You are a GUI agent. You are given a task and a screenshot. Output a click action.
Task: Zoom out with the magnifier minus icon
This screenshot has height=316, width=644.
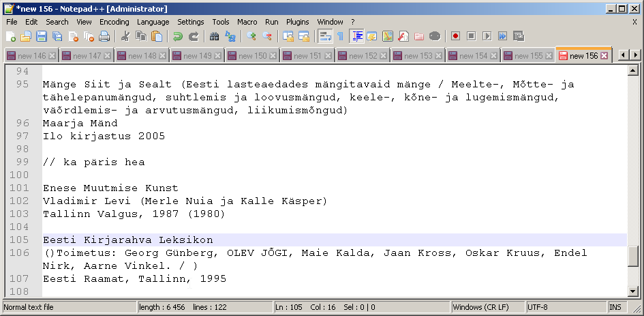click(267, 36)
